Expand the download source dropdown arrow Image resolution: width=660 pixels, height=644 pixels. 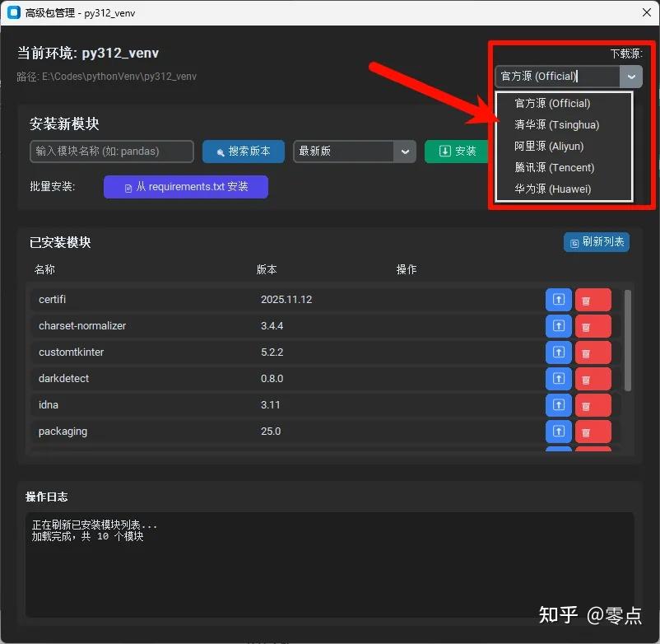[x=631, y=77]
